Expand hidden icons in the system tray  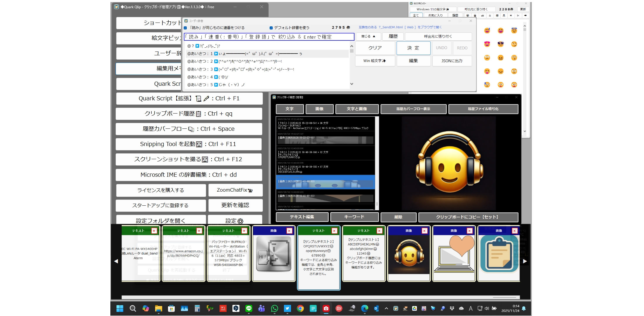click(386, 308)
